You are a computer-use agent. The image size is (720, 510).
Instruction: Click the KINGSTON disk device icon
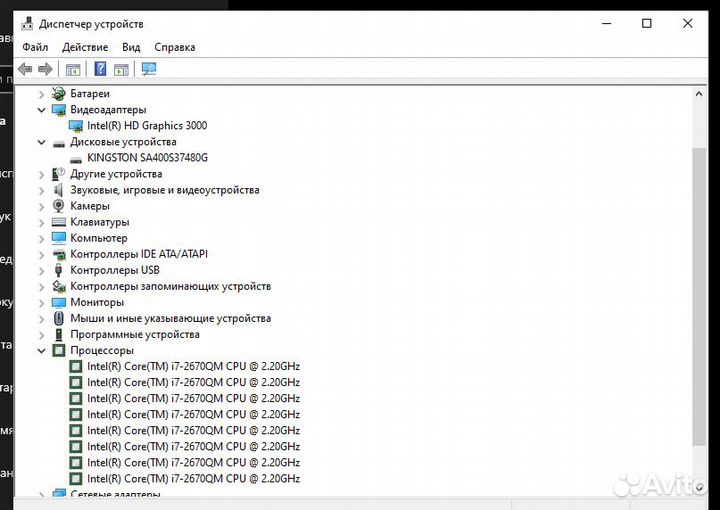(x=76, y=159)
